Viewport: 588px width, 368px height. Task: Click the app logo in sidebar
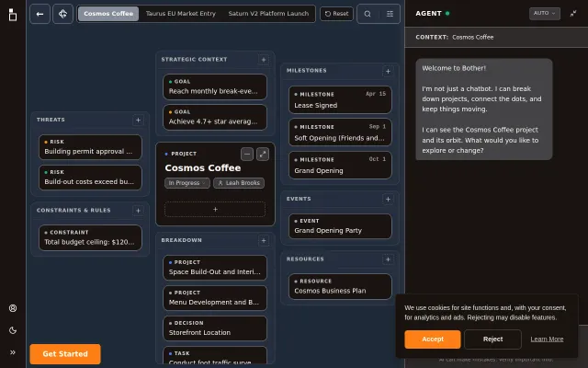coord(13,15)
